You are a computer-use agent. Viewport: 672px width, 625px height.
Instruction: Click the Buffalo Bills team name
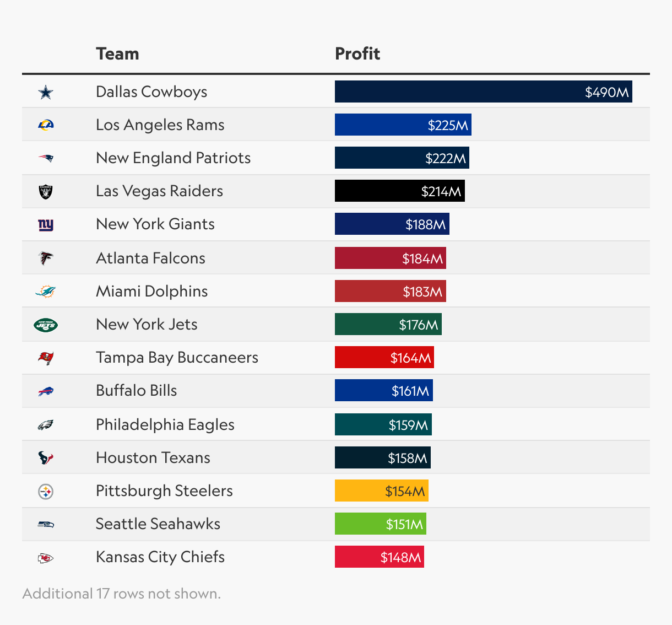pyautogui.click(x=137, y=390)
